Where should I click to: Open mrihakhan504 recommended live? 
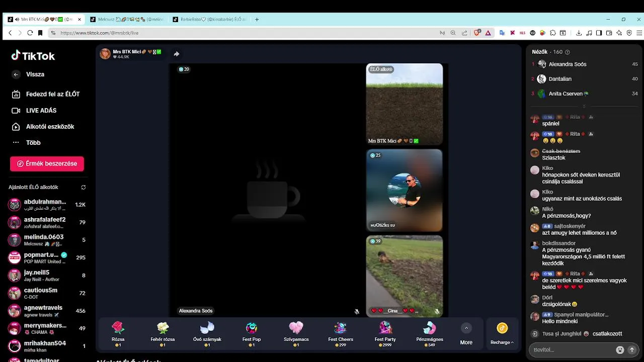[x=47, y=346]
